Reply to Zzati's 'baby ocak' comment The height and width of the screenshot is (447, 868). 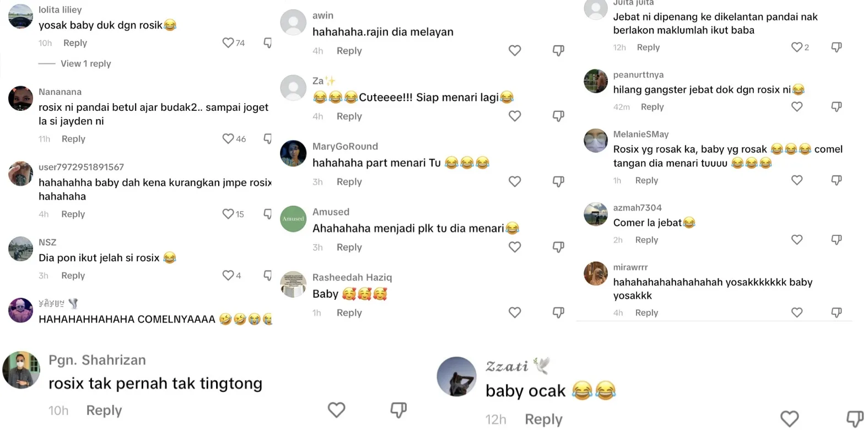pos(543,419)
